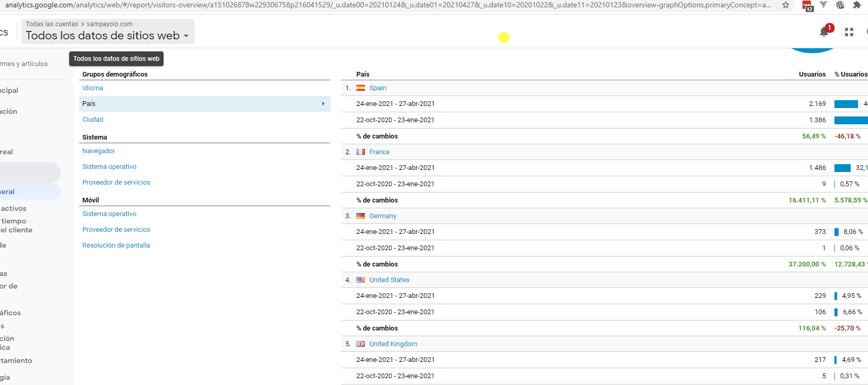The image size is (868, 385).
Task: Select Ciudad under Grupos demográficos
Action: (93, 120)
